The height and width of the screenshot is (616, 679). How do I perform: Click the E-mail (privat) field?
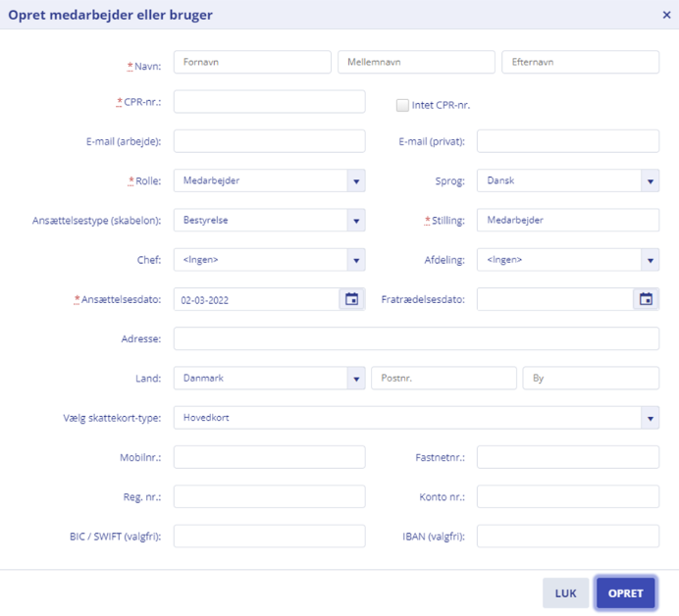(568, 141)
